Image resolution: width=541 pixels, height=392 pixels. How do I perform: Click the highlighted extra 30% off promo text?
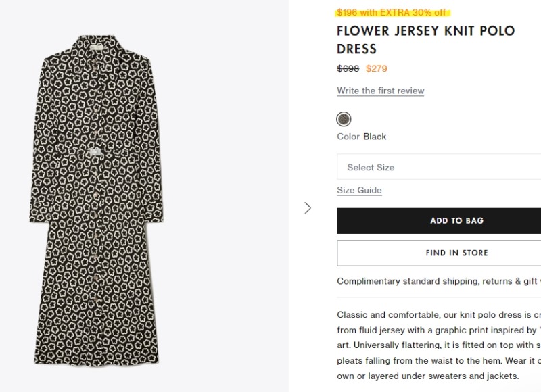(392, 12)
